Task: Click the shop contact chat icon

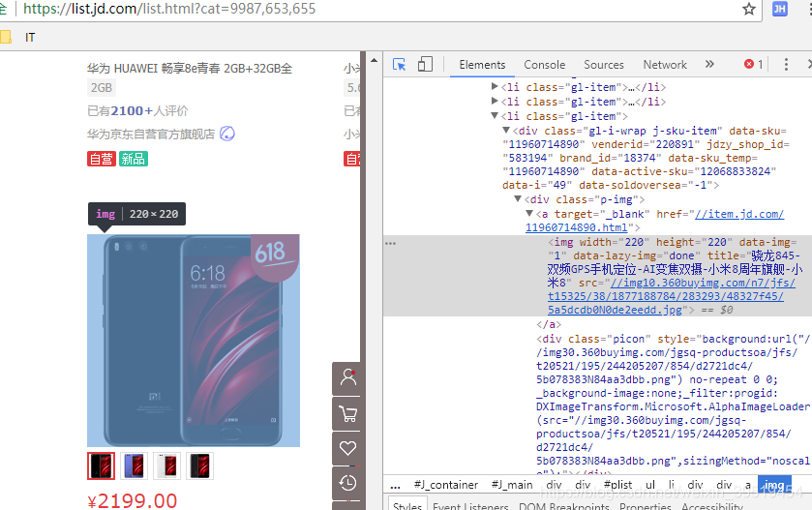Action: pos(227,134)
